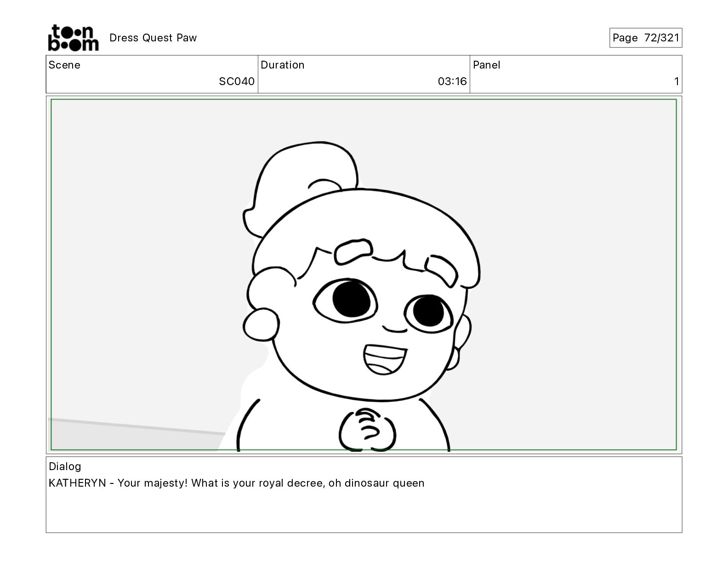Viewport: 728px width, 563px height.
Task: Click the 'Duration' header label
Action: pos(283,65)
